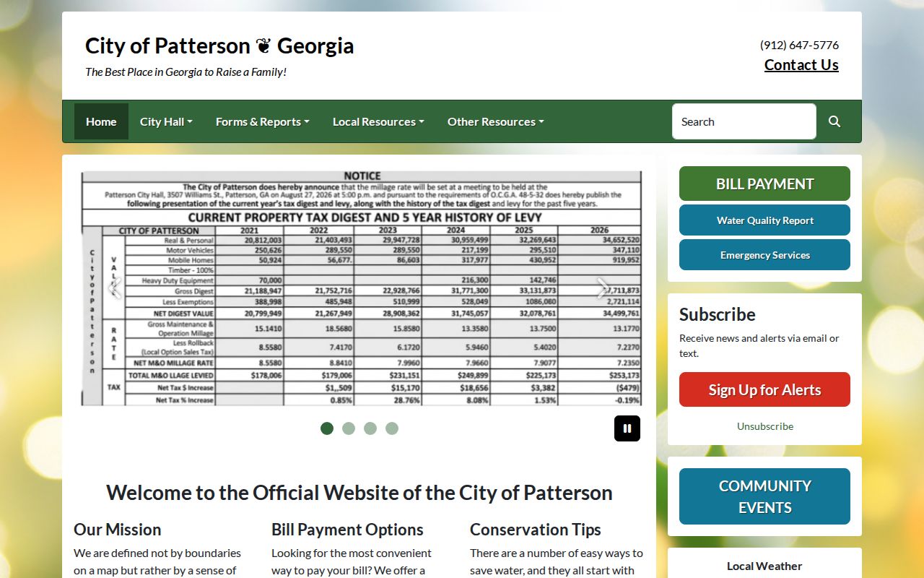Open the Local Resources dropdown
This screenshot has width=924, height=578.
378,121
